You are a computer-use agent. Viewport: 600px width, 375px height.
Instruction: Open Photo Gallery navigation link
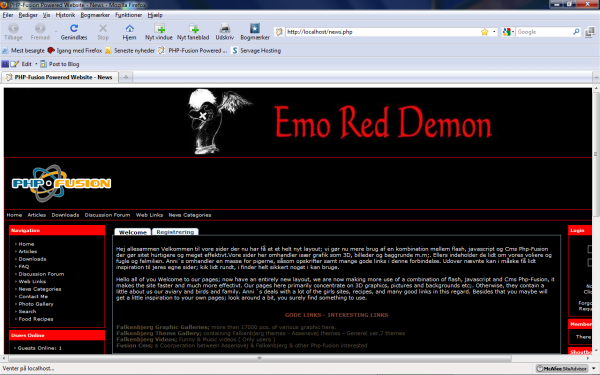tap(36, 304)
